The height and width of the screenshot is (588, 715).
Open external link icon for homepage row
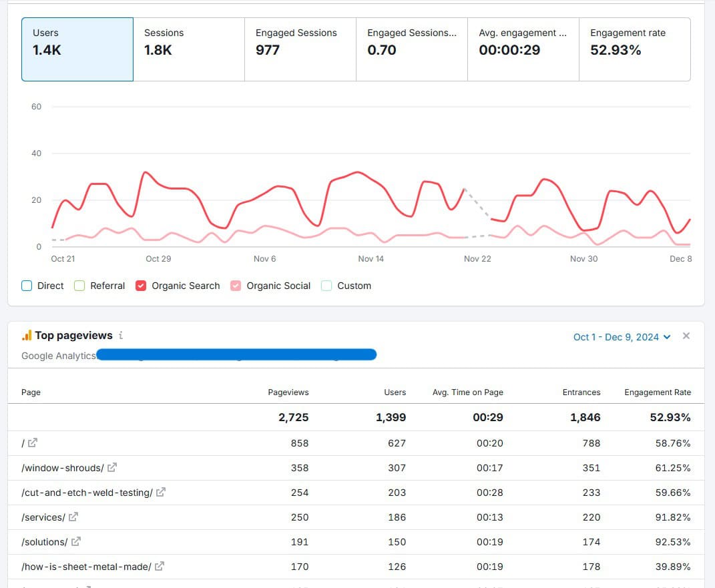(33, 443)
